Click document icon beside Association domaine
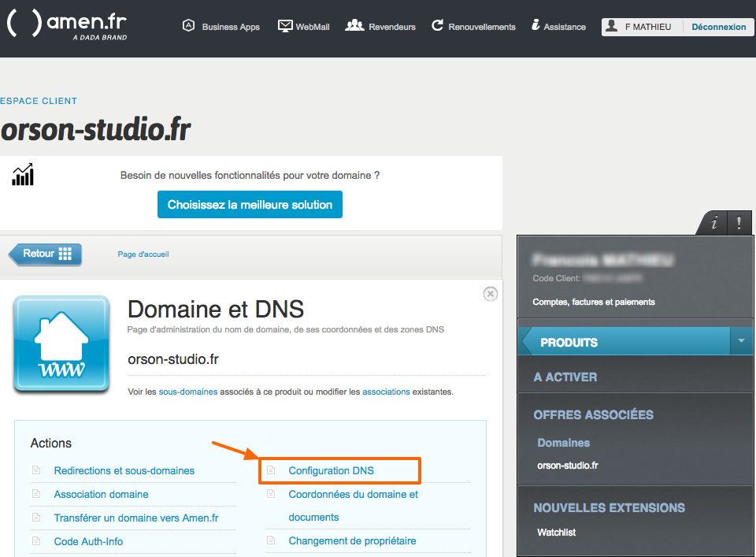Image resolution: width=756 pixels, height=557 pixels. pyautogui.click(x=36, y=494)
